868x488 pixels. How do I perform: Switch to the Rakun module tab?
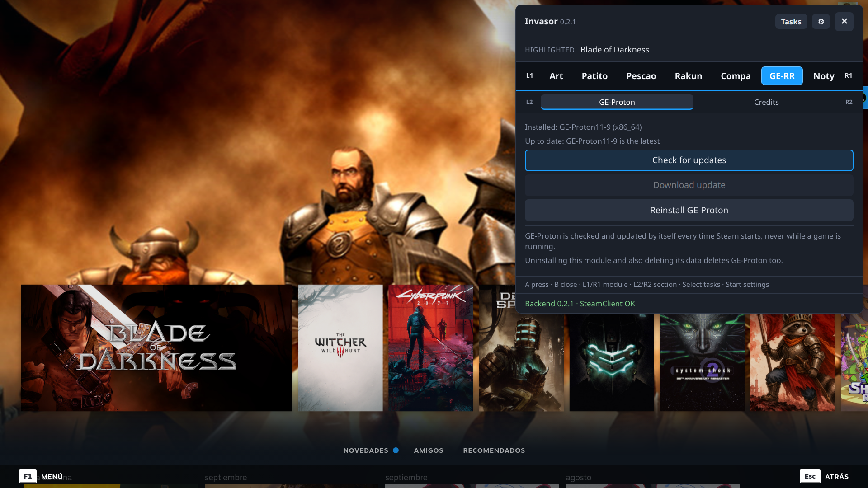(689, 76)
